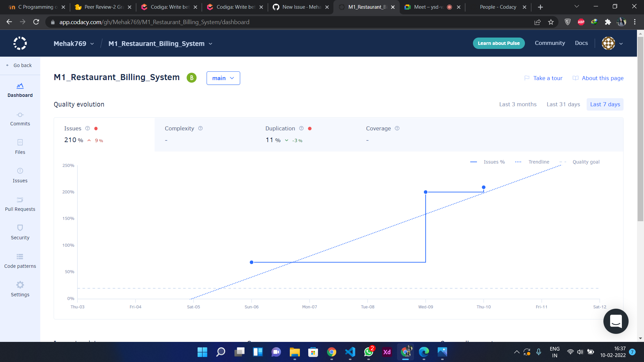Viewport: 644px width, 362px height.
Task: Open WhatsApp from the taskbar
Action: click(368, 352)
